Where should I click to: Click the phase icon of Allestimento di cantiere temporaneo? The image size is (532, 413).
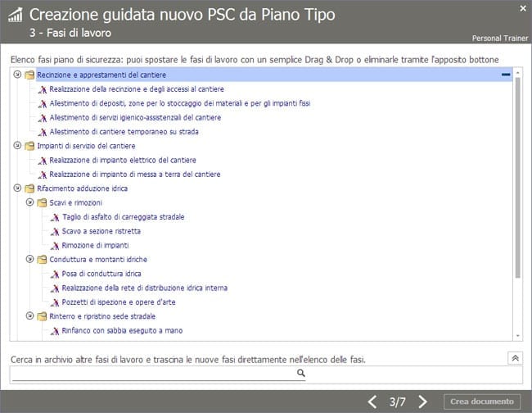pos(43,132)
